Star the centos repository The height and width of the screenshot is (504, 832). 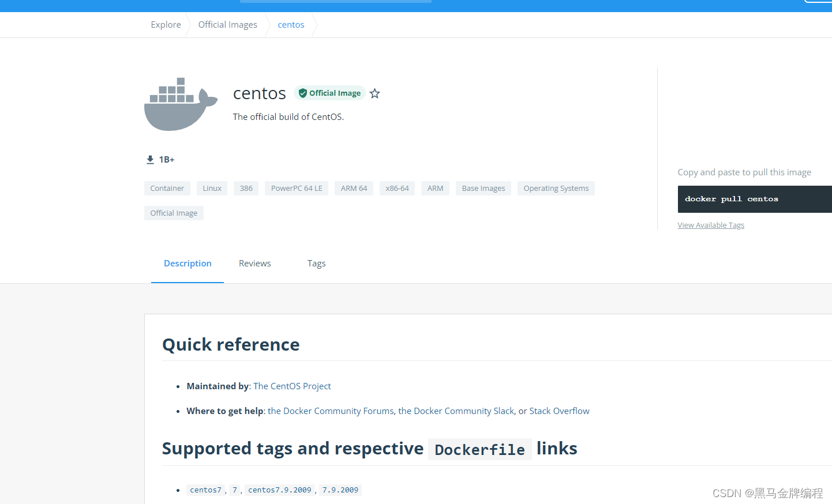click(374, 93)
